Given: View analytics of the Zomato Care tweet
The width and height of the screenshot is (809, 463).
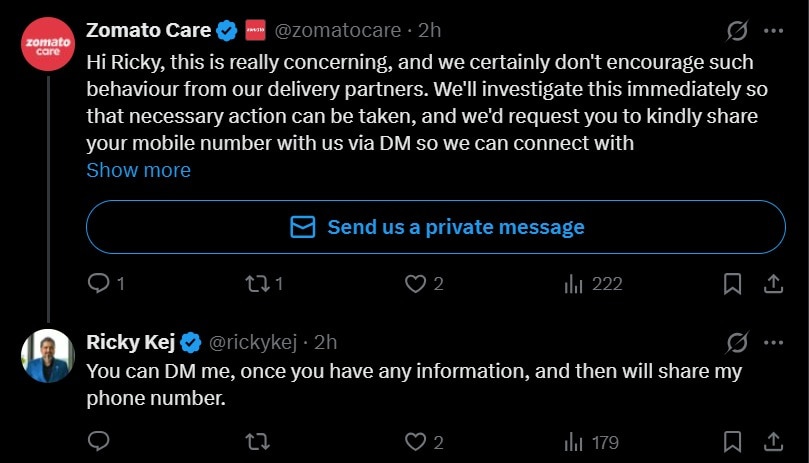Looking at the screenshot, I should coord(574,284).
